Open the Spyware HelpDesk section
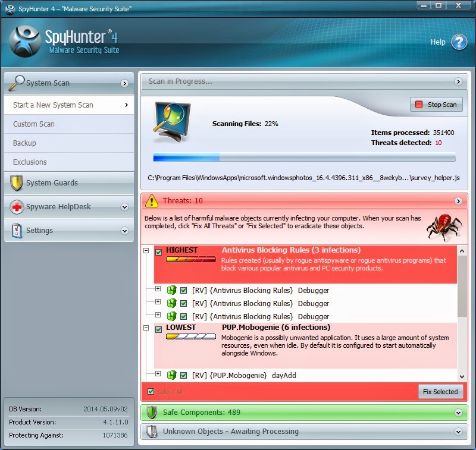This screenshot has width=476, height=450. [x=69, y=207]
